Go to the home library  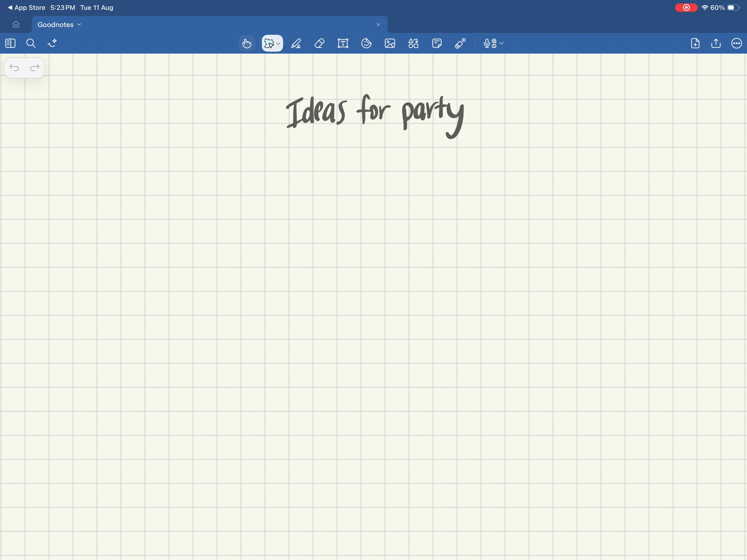pos(16,25)
